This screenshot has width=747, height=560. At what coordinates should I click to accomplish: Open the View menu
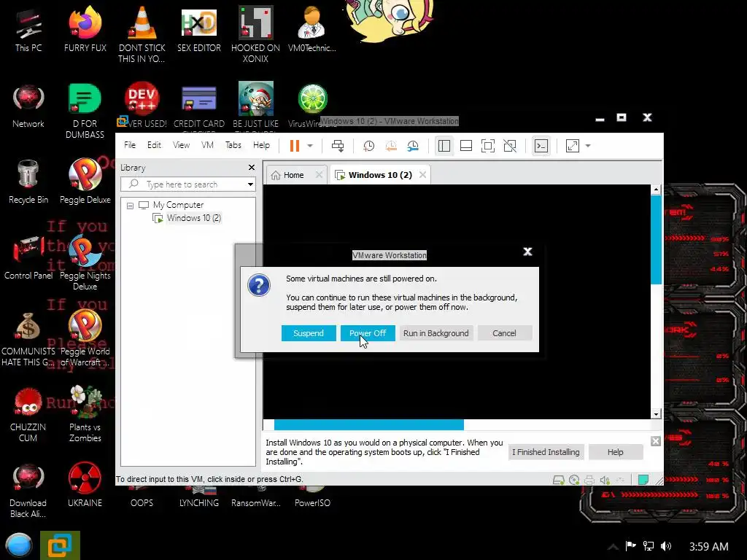[x=181, y=145]
